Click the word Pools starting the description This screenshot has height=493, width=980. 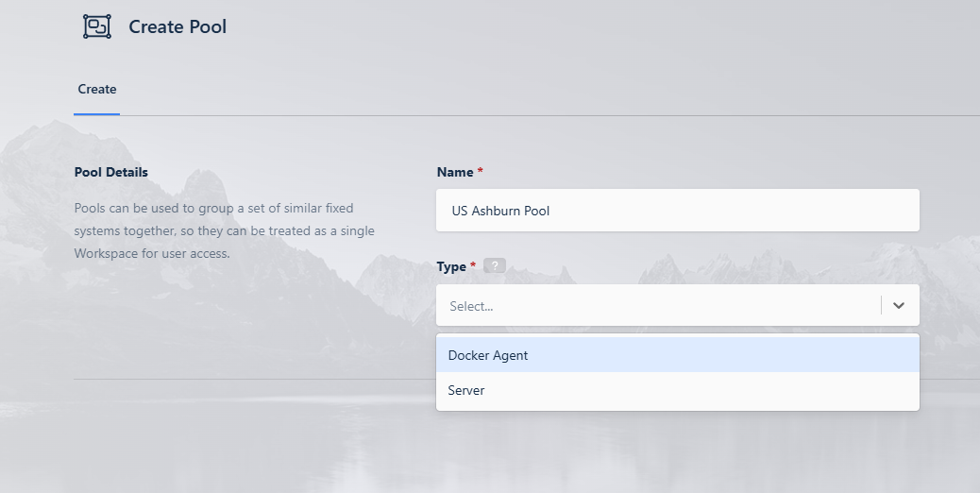pos(91,208)
